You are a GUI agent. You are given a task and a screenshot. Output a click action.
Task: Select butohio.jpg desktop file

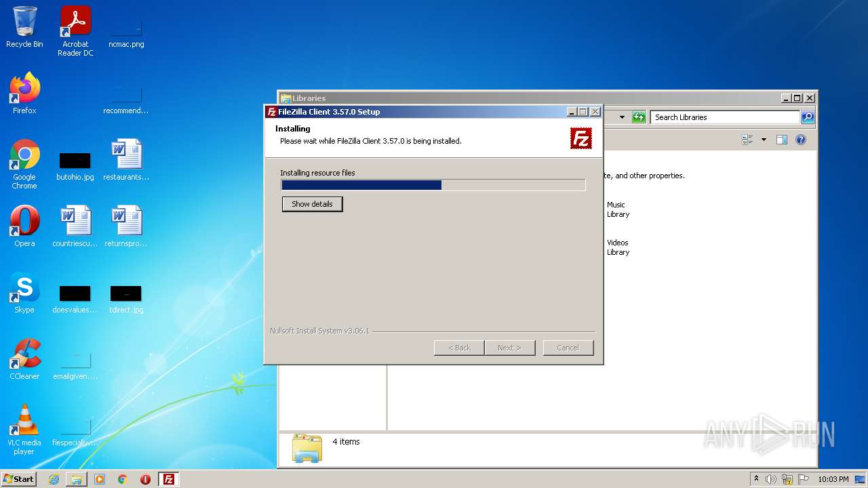[75, 166]
